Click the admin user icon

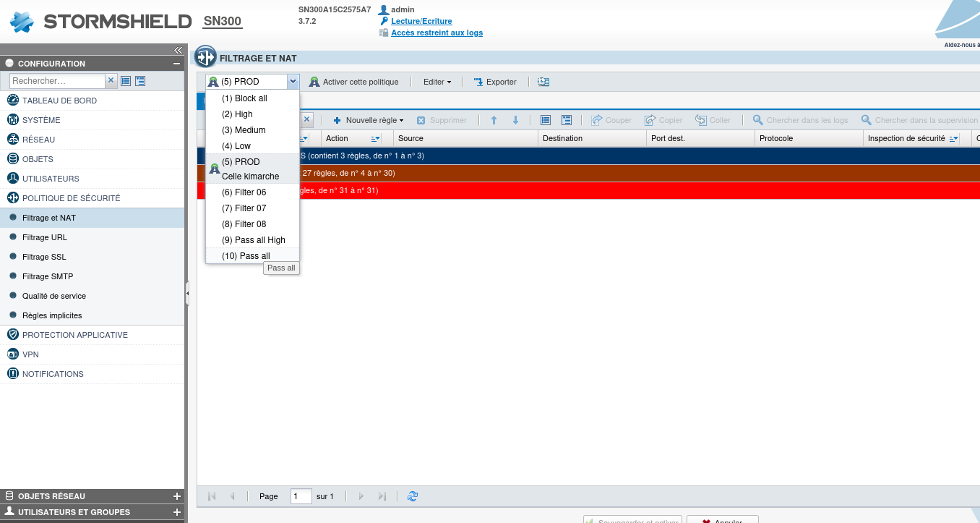[x=384, y=10]
